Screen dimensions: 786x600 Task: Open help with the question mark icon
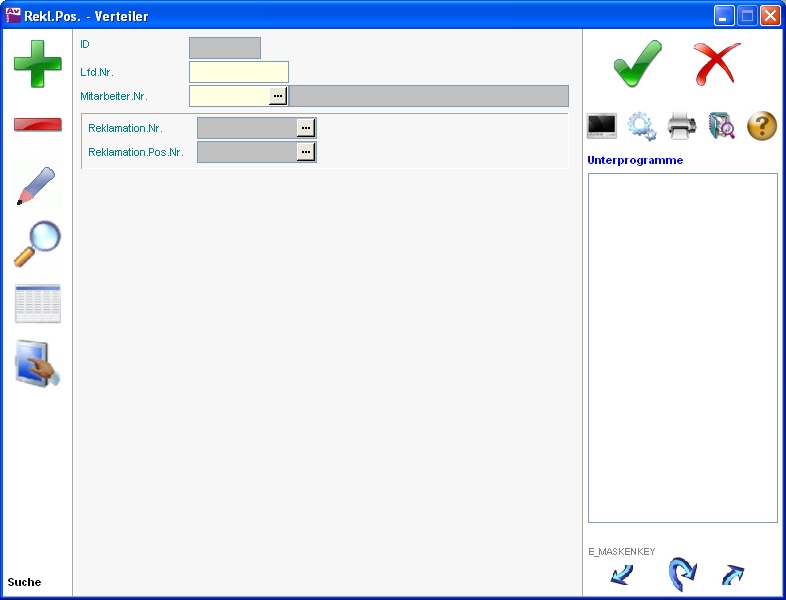click(762, 126)
